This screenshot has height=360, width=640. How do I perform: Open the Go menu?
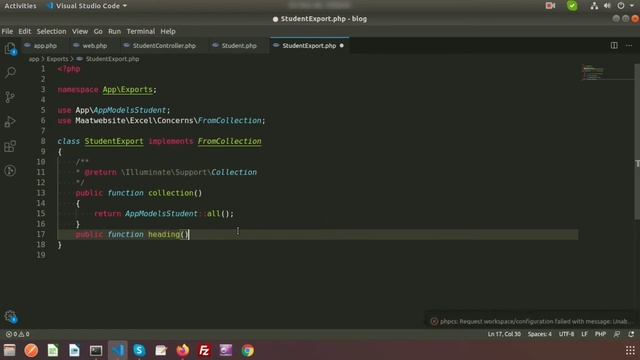click(x=98, y=31)
